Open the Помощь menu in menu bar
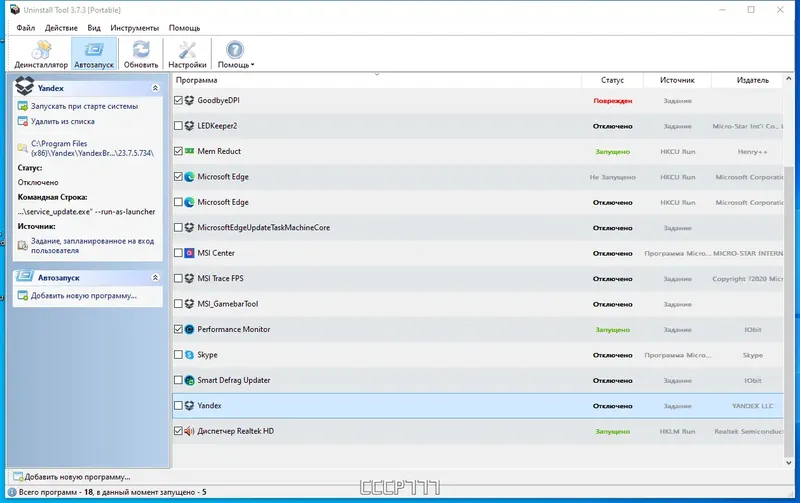Image resolution: width=800 pixels, height=503 pixels. pos(184,28)
